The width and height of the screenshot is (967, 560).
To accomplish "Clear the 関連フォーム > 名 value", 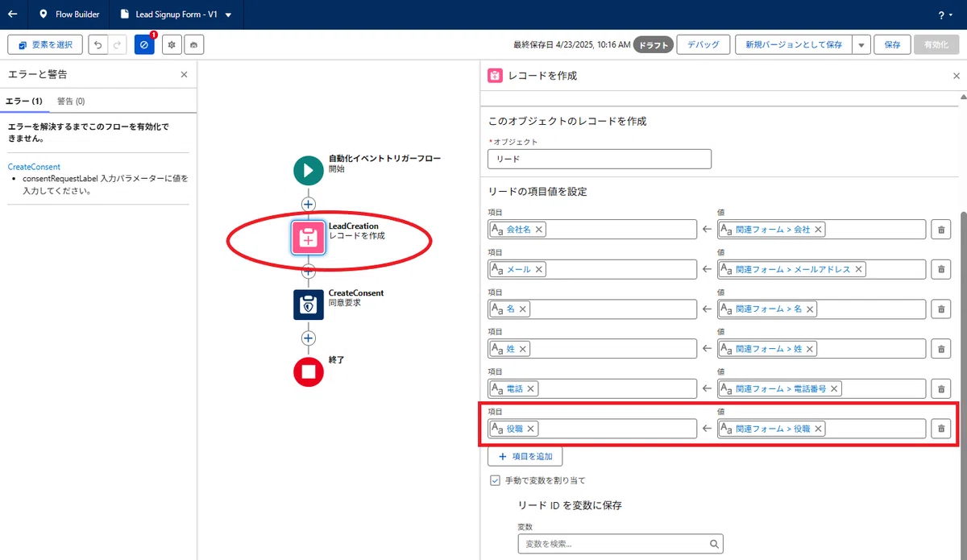I will tap(811, 309).
